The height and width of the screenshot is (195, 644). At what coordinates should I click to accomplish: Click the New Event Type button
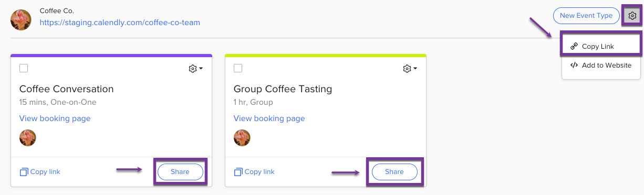[586, 16]
